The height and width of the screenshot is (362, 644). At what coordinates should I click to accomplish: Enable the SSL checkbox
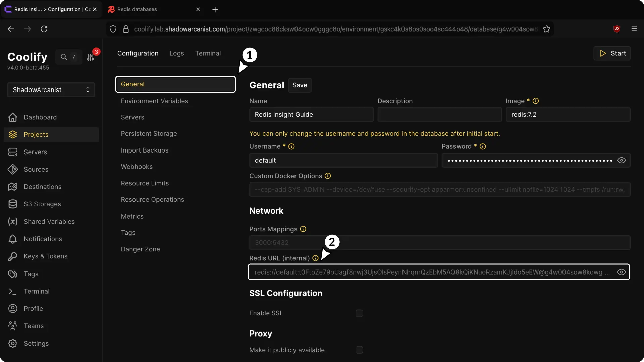click(359, 313)
